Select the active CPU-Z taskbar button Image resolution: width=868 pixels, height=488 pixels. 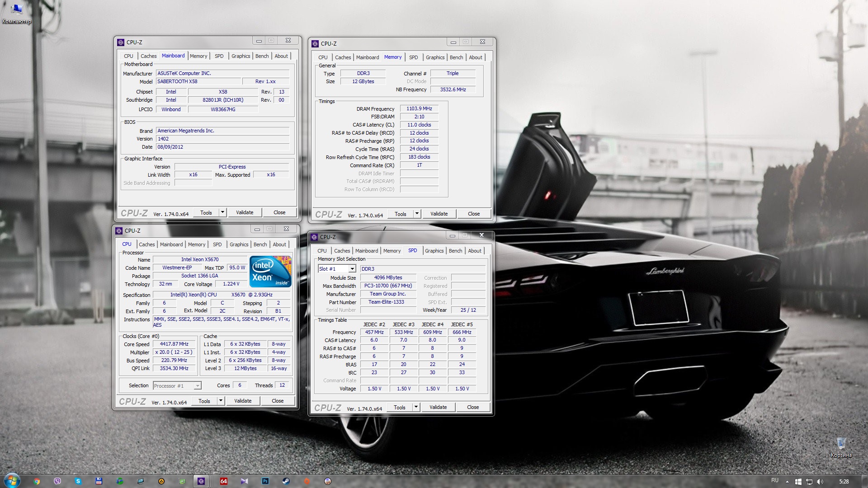(201, 481)
